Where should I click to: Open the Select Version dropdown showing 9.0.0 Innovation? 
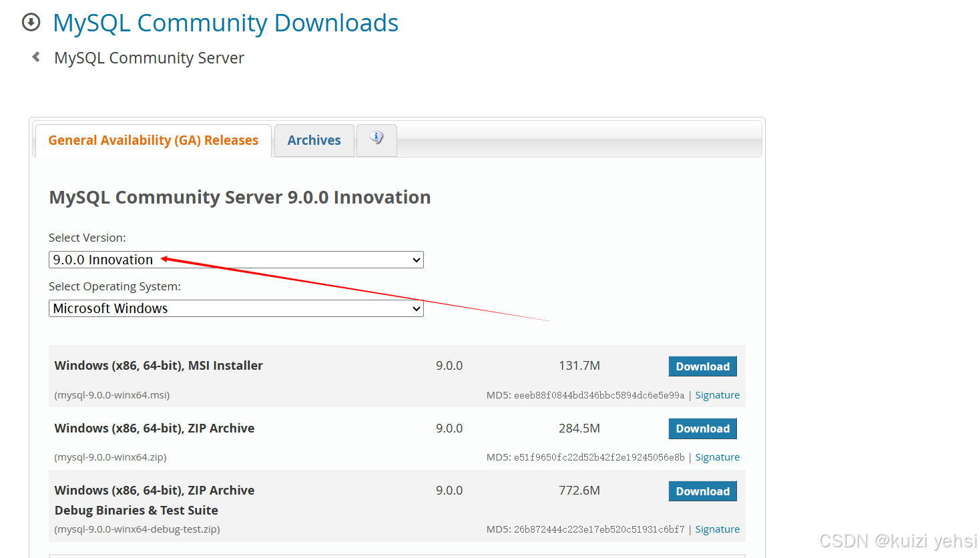(236, 260)
